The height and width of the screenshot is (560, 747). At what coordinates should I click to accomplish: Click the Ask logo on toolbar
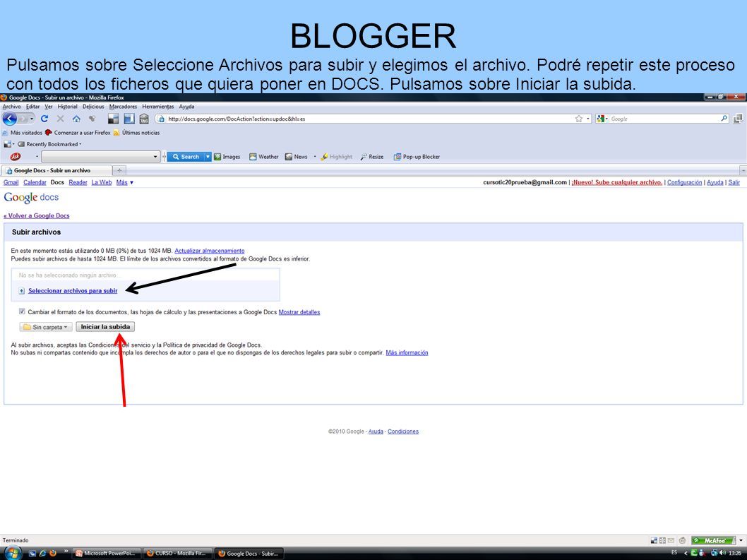(x=16, y=156)
